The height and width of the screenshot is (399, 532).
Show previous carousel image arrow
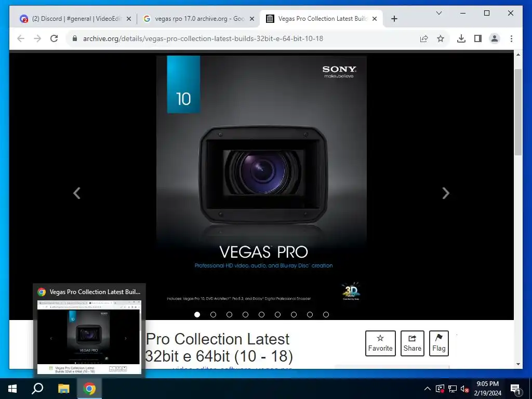pyautogui.click(x=77, y=193)
